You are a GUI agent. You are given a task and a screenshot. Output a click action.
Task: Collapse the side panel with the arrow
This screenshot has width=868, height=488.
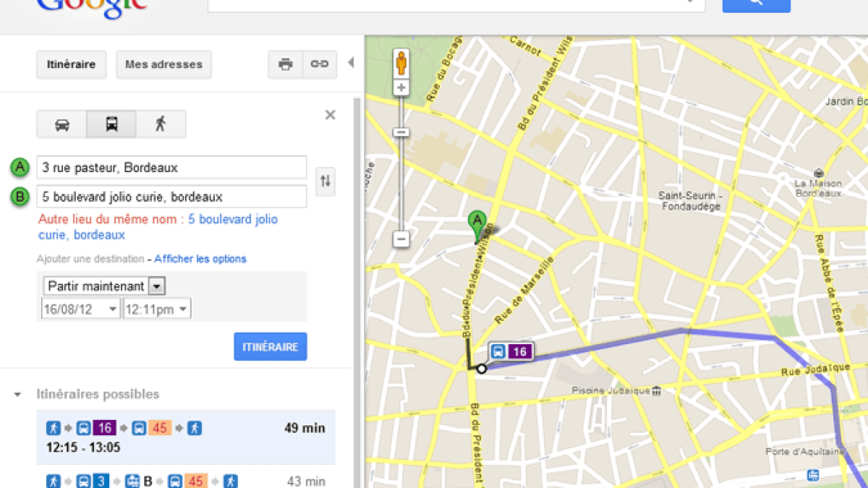[x=351, y=63]
